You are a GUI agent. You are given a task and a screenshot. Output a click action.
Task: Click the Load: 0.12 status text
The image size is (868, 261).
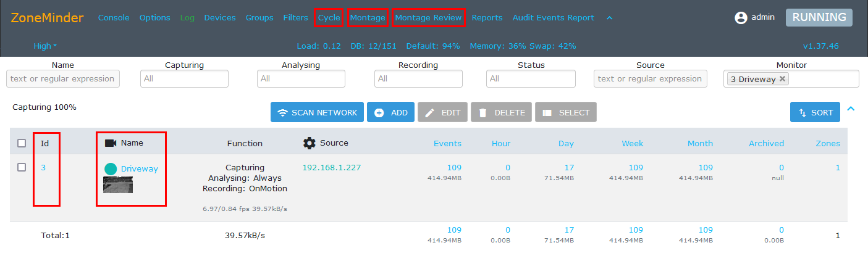click(319, 46)
